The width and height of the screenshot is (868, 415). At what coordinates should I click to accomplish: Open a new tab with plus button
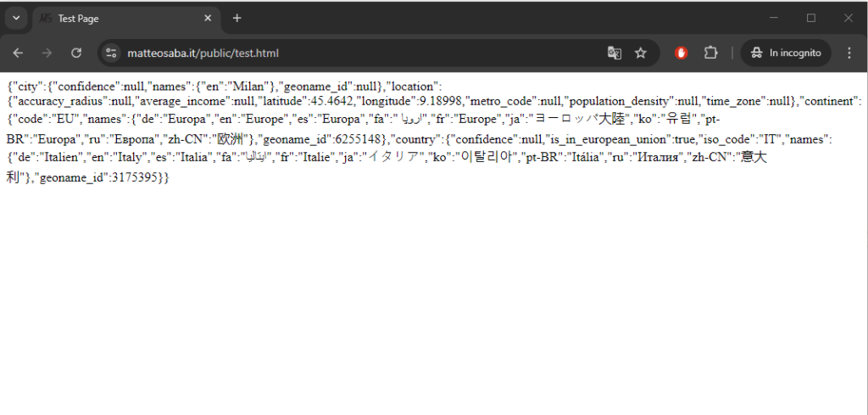[236, 18]
